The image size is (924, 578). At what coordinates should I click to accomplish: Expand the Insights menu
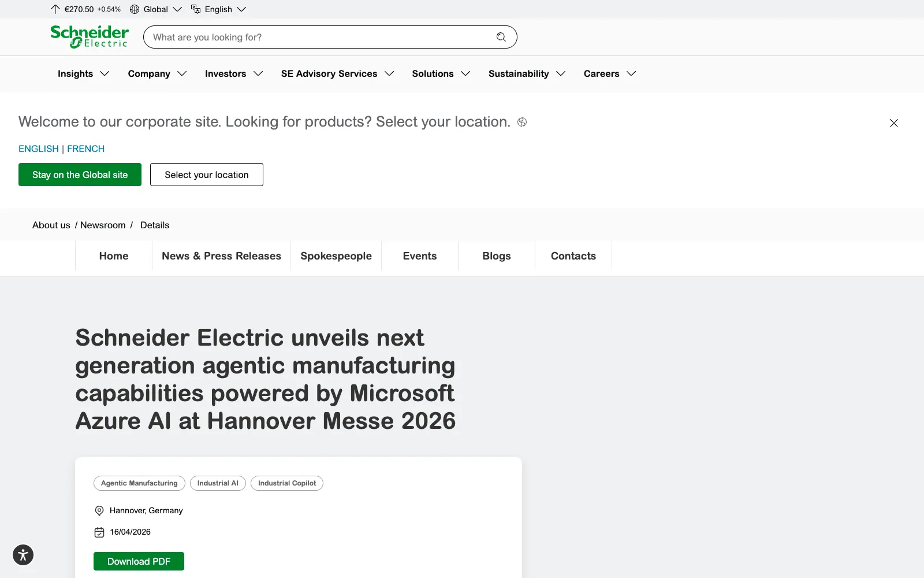pyautogui.click(x=84, y=73)
